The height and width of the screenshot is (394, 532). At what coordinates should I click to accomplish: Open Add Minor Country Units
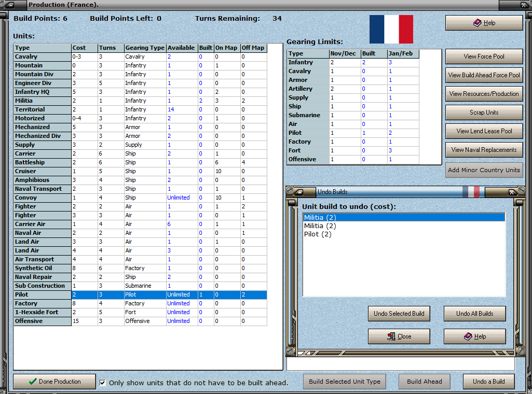[x=484, y=170]
